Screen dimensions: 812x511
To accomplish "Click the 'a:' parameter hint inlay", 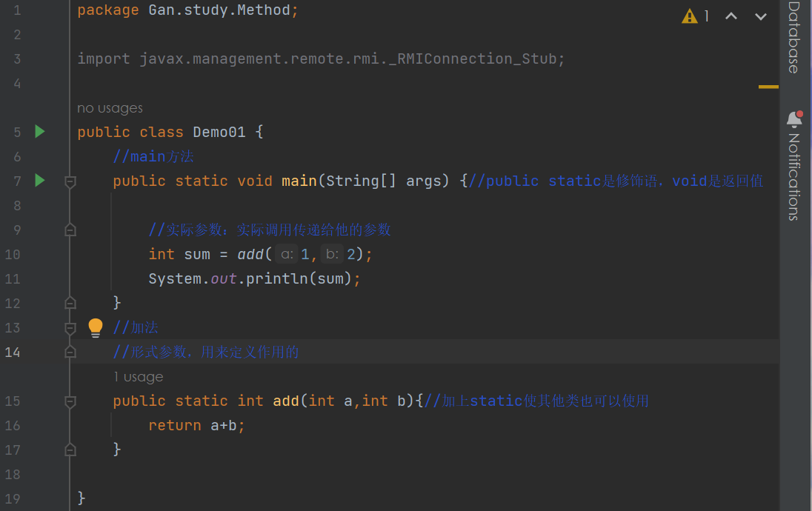I will coord(287,254).
